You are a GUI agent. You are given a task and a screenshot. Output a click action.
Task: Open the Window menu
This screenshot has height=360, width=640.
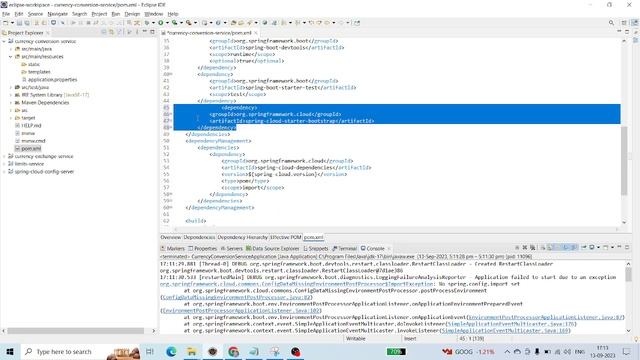153,14
